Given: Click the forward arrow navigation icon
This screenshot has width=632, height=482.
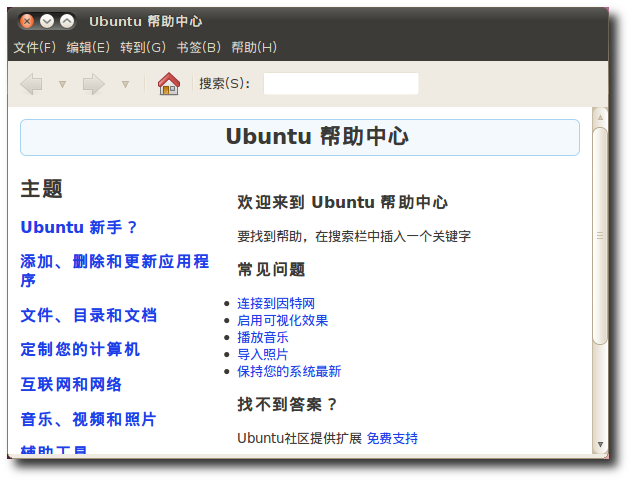Looking at the screenshot, I should (94, 84).
